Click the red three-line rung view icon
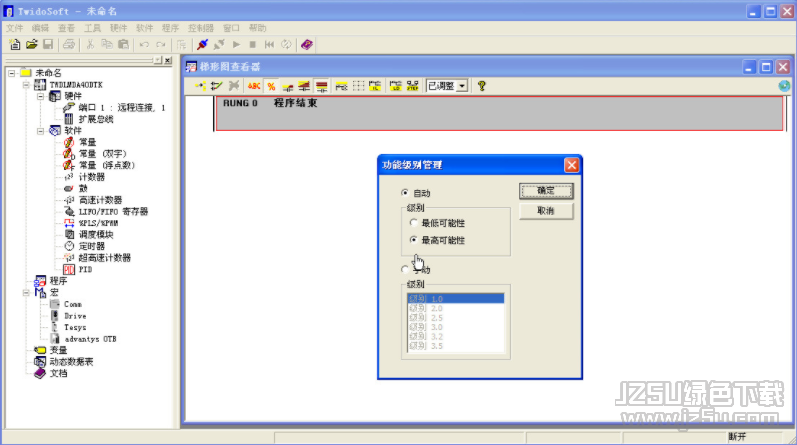Viewport: 797px width, 445px height. tap(322, 86)
